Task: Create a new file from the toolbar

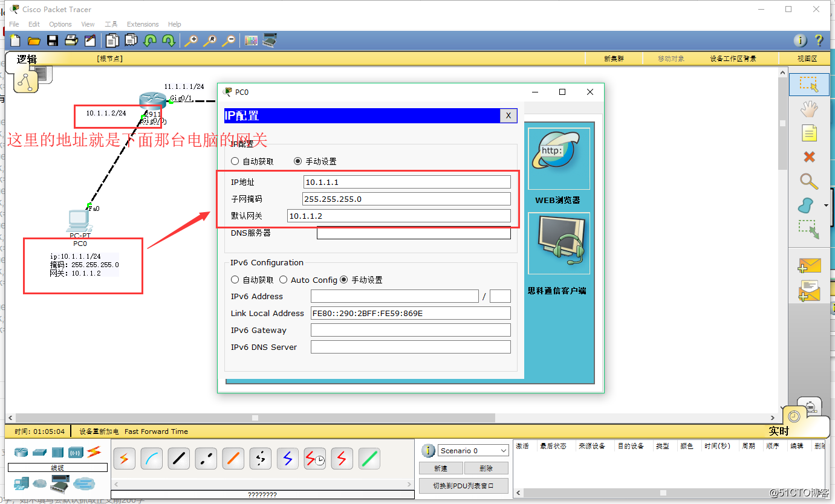Action: tap(15, 40)
